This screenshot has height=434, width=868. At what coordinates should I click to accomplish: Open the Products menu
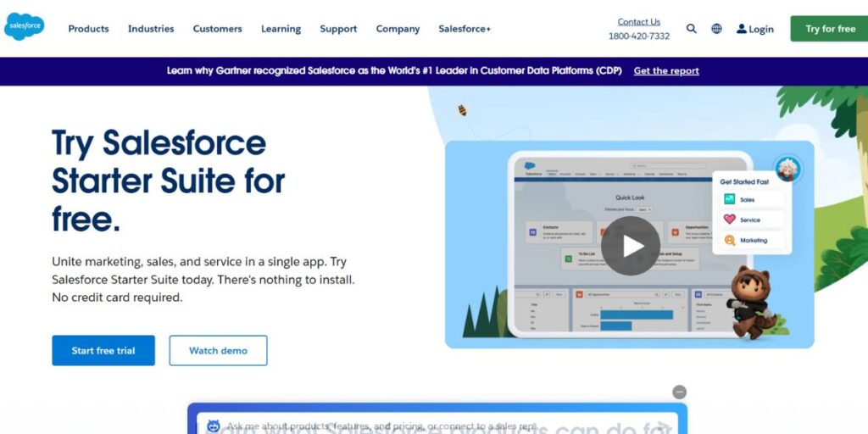(x=88, y=29)
